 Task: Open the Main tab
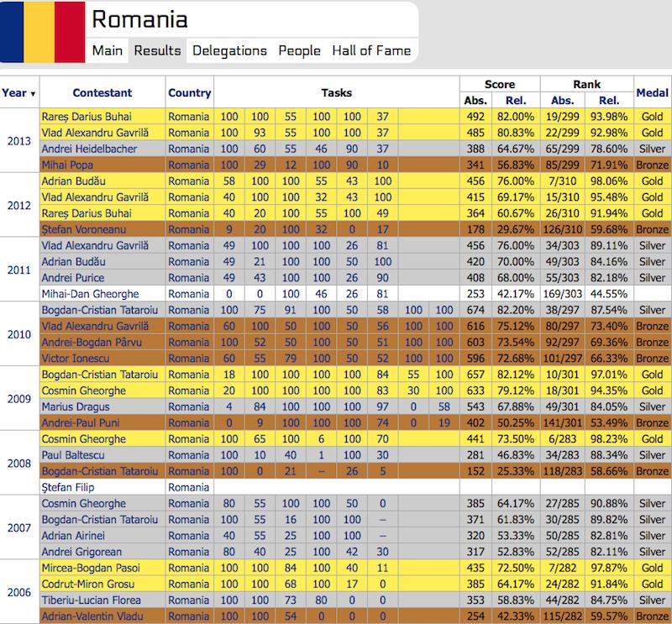coord(108,50)
